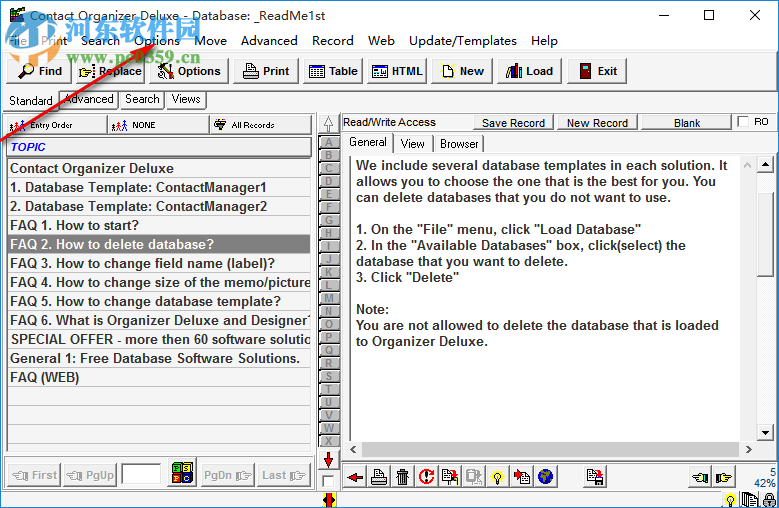779x508 pixels.
Task: Click the memo horizontal scroll right arrow
Action: pos(749,449)
